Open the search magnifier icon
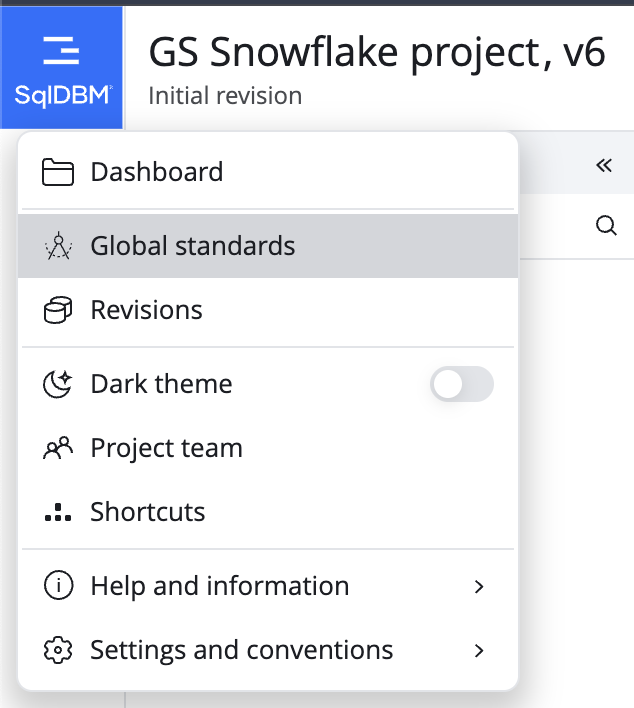The height and width of the screenshot is (708, 634). click(606, 225)
